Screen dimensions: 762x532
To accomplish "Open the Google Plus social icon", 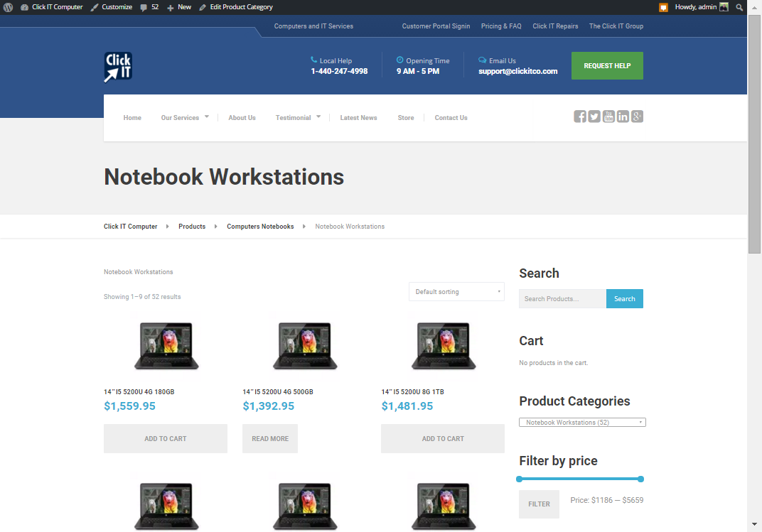I will pos(637,116).
